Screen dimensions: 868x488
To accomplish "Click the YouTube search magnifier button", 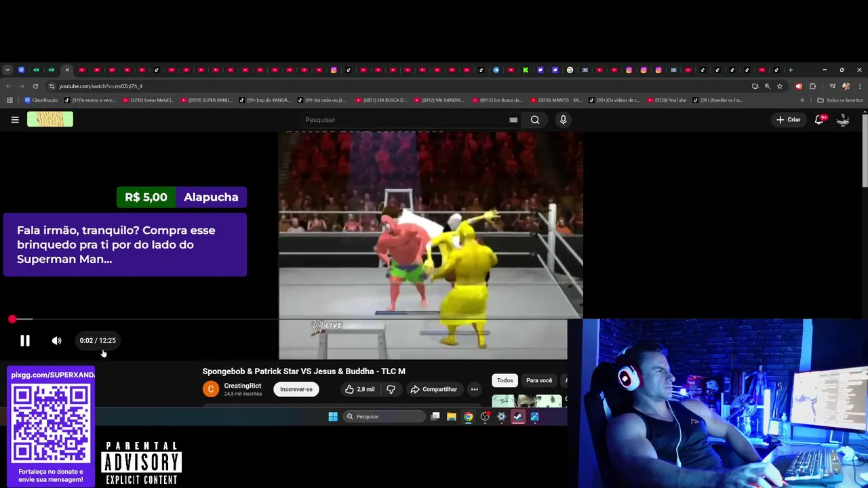I will [x=535, y=120].
